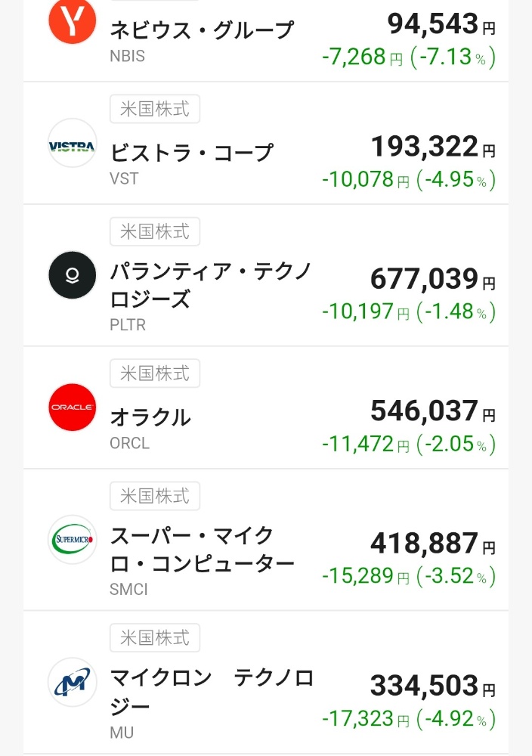Tap 米国株式 tag above Vistra

click(x=155, y=109)
